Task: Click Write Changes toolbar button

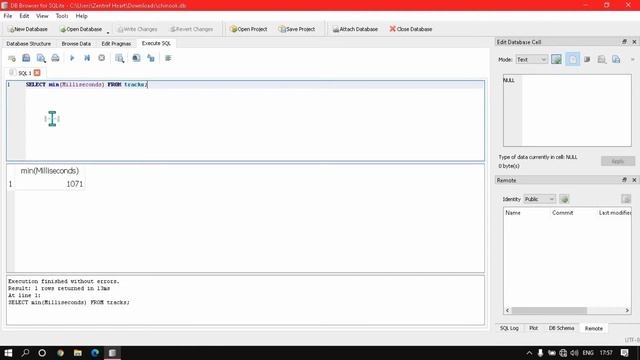Action: 137,29
